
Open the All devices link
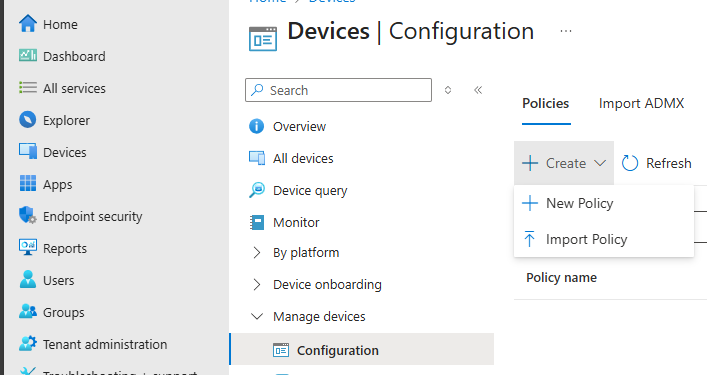(303, 158)
